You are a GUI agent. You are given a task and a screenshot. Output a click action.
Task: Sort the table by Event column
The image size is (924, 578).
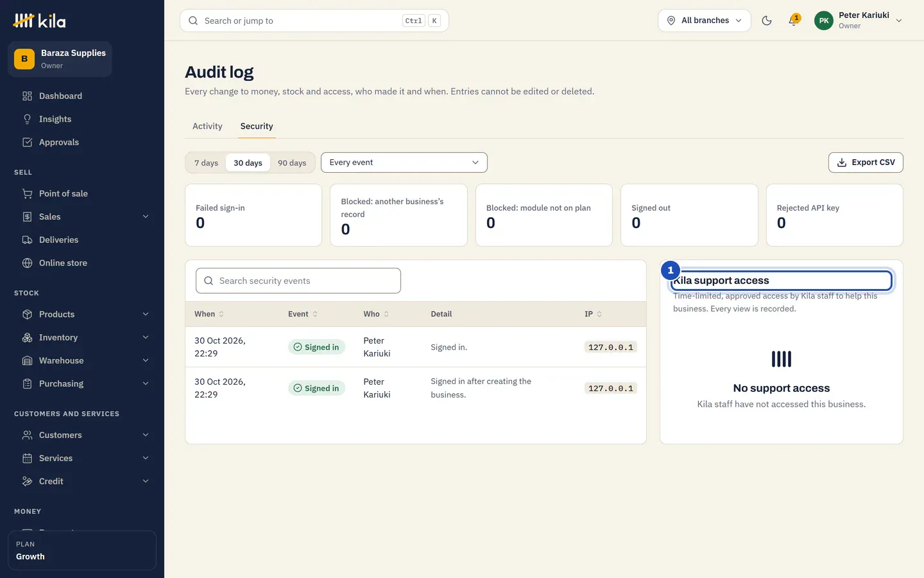[303, 314]
